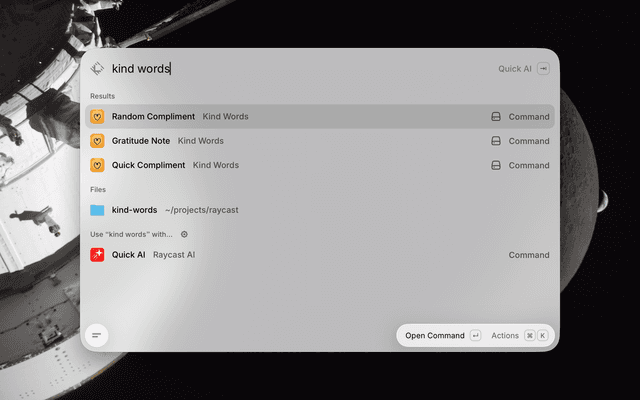
Task: Click the K key icon in Actions shortcut
Action: [x=542, y=336]
